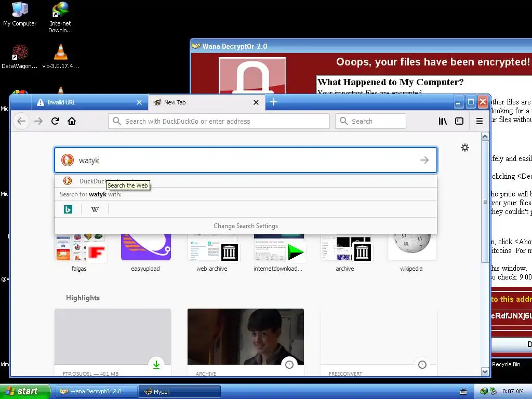Choose the DuckDuckGo Search suggestion row
The height and width of the screenshot is (399, 532).
246,181
